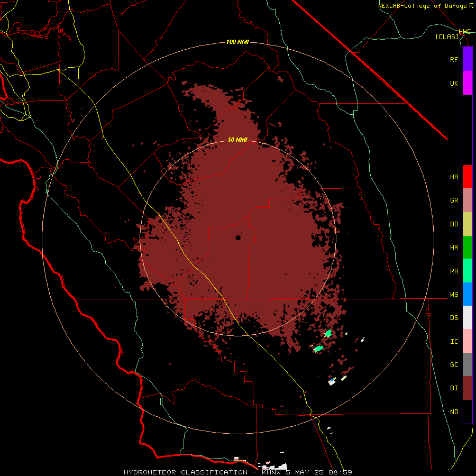Select the IC light-pink legend swatch
This screenshot has width=476, height=476.
[467, 341]
